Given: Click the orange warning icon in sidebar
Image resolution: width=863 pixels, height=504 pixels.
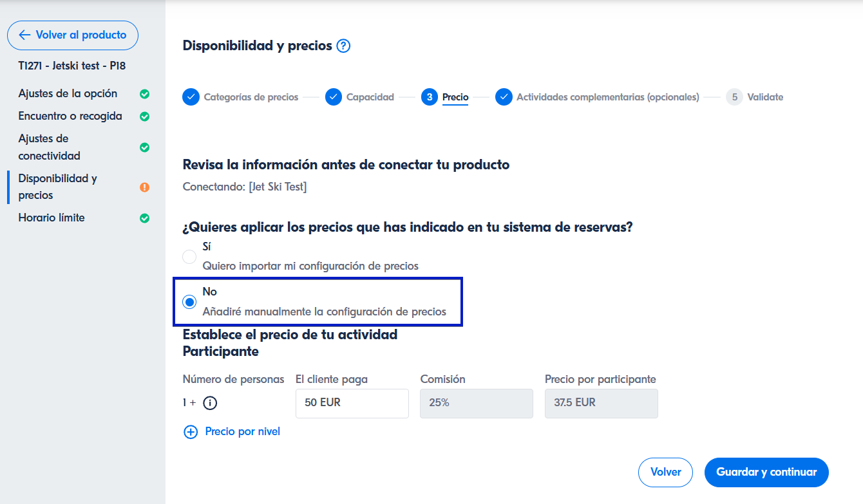Looking at the screenshot, I should [145, 187].
